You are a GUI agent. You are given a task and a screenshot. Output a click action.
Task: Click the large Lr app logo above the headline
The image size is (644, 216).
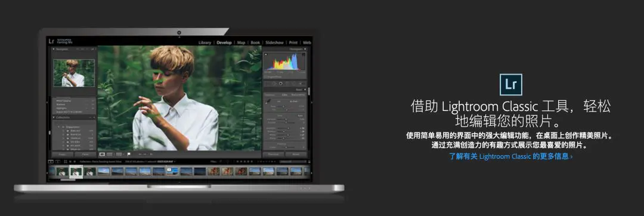(x=510, y=85)
